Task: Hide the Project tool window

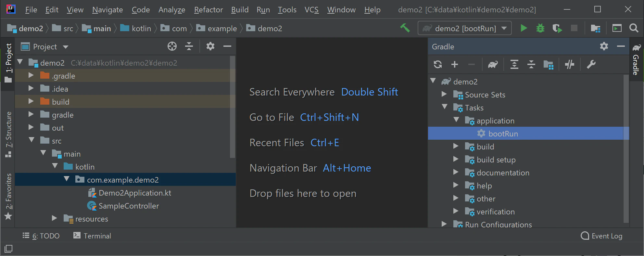Action: 227,46
